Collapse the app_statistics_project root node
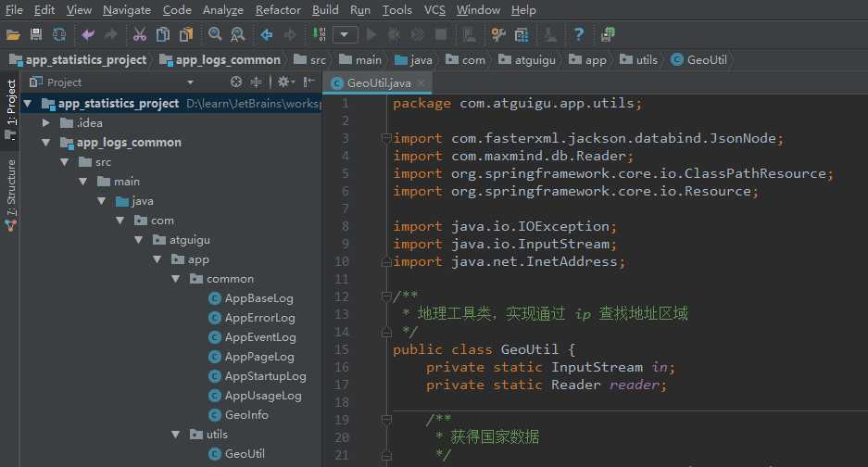Screen dimensions: 868x467 pyautogui.click(x=27, y=104)
